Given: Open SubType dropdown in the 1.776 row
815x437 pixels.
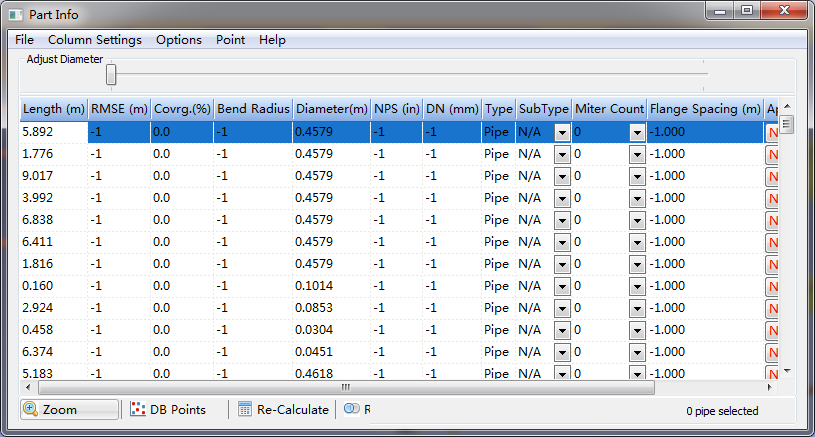Looking at the screenshot, I should [562, 155].
